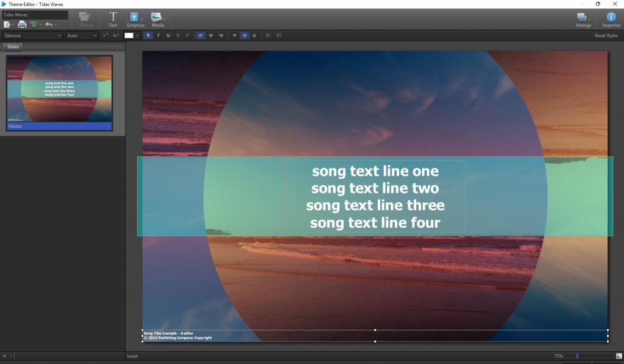This screenshot has width=624, height=364.
Task: Select the Master slide thumbnail
Action: coord(58,91)
